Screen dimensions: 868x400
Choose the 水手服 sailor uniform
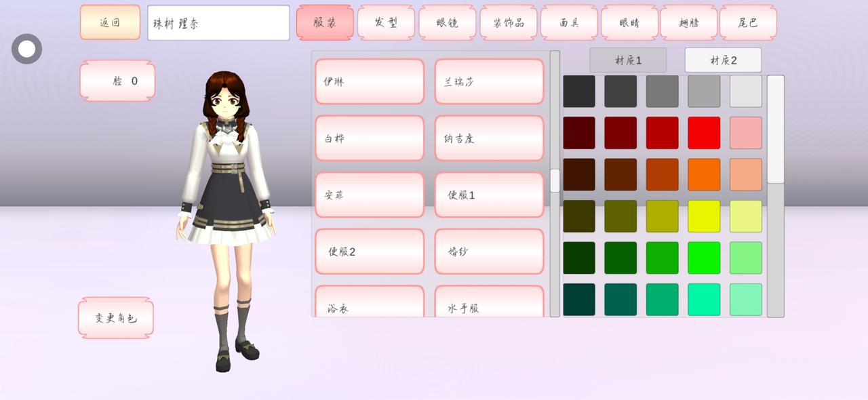[489, 305]
